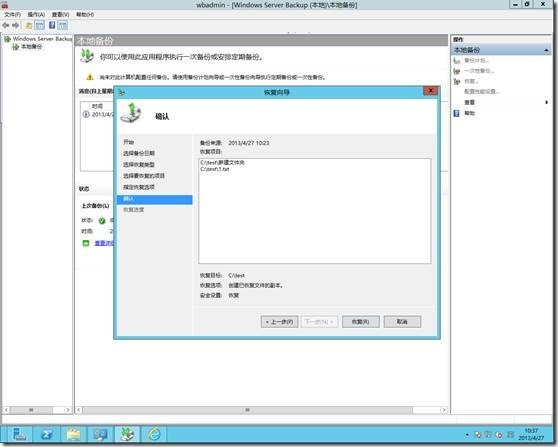Expand the 查看 submenu arrow in actions pane
Screen dimensions: 558x447
547,102
